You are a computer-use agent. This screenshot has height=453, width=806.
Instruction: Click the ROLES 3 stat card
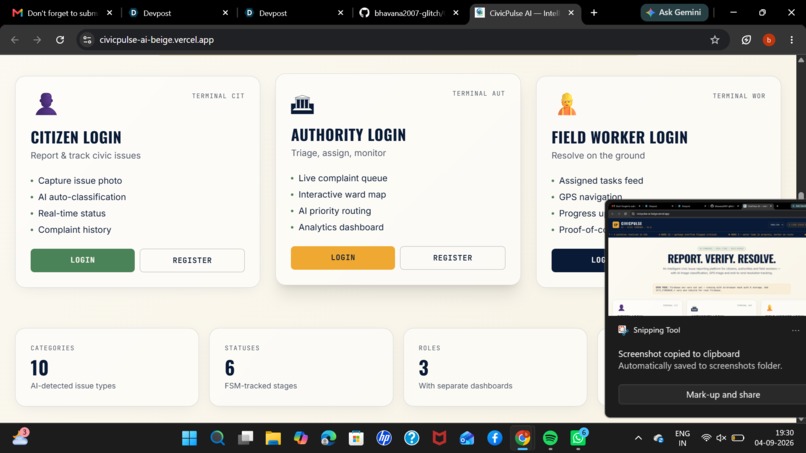[495, 368]
